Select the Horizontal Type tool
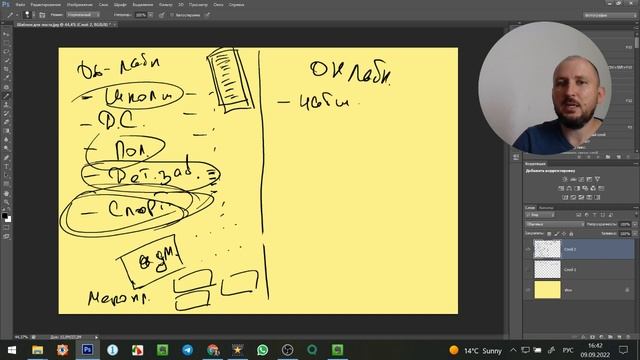Image resolution: width=640 pixels, height=360 pixels. pyautogui.click(x=6, y=166)
